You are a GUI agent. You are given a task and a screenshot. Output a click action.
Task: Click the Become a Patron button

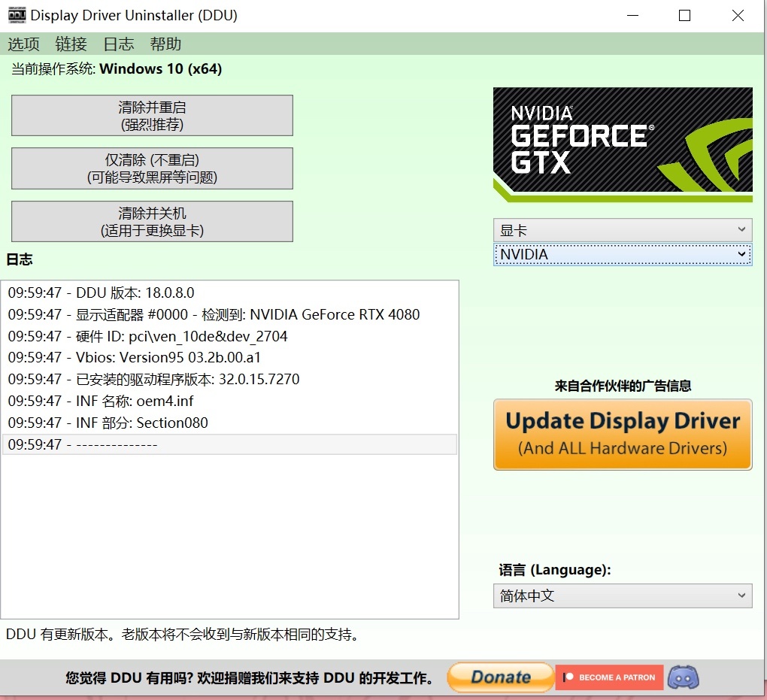pyautogui.click(x=609, y=677)
